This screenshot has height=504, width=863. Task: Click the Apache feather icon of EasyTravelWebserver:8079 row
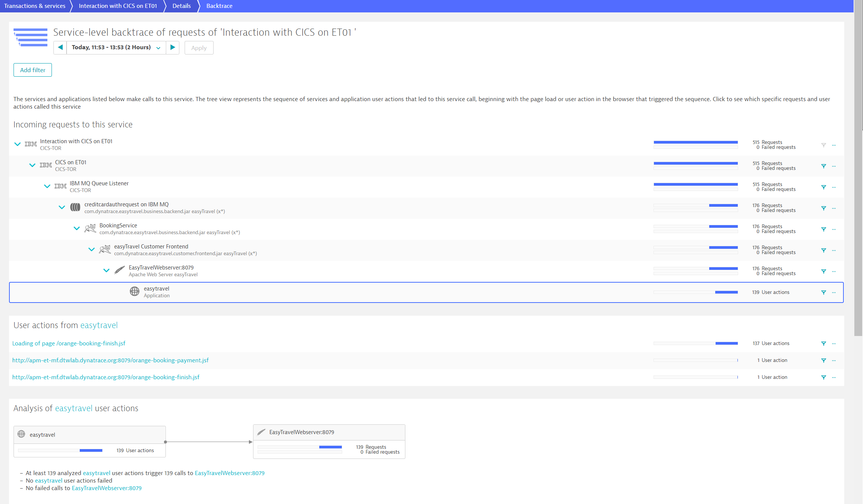click(120, 270)
